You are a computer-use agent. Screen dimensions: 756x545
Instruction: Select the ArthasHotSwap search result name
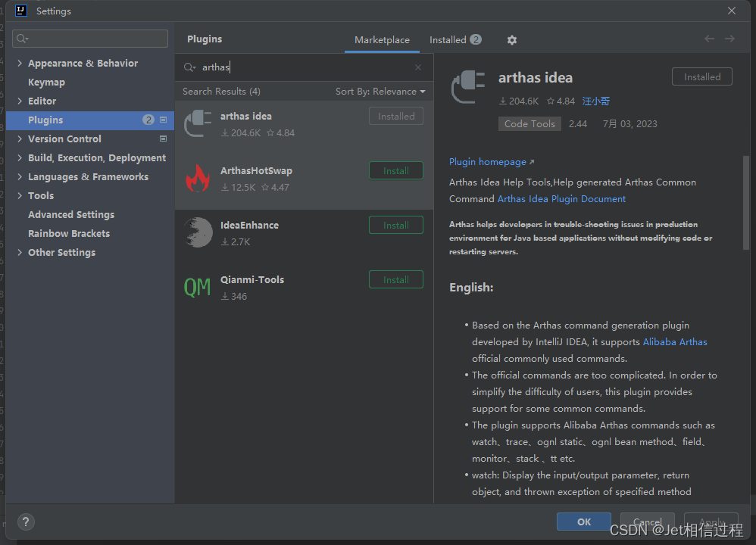click(256, 170)
